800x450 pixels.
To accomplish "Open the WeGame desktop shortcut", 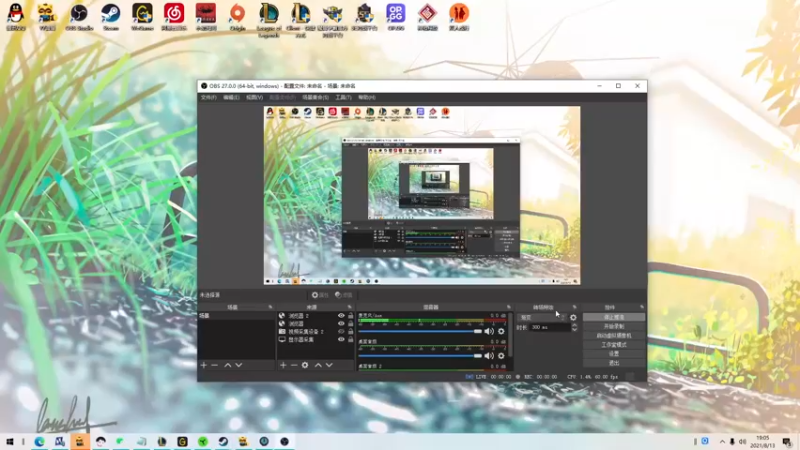I will [142, 17].
